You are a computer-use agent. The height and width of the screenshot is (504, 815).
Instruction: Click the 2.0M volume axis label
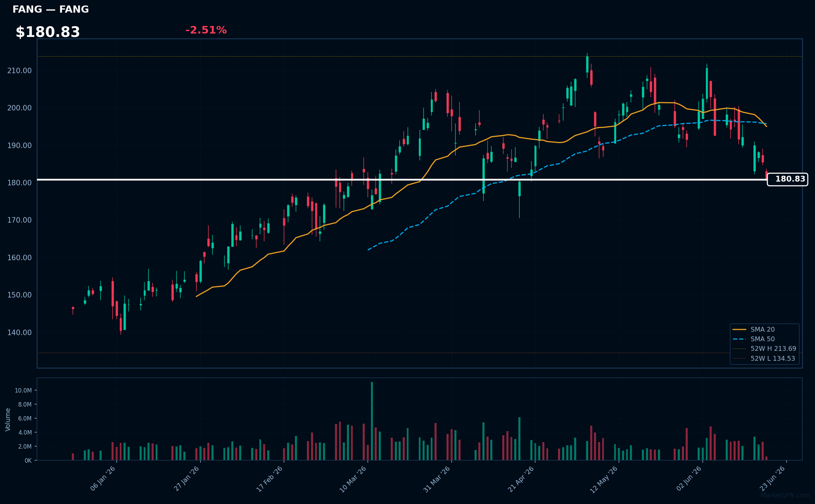tap(25, 447)
